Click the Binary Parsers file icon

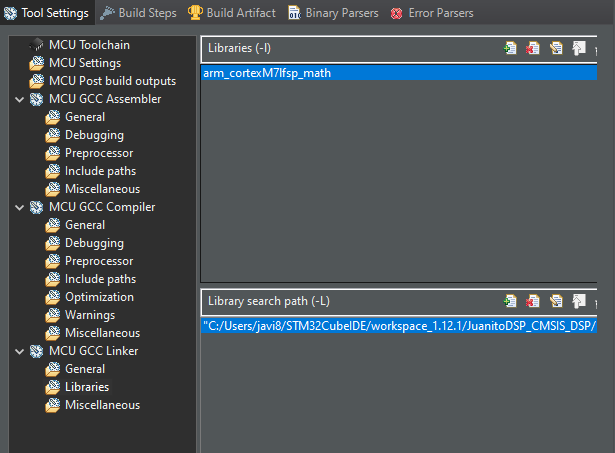point(295,13)
